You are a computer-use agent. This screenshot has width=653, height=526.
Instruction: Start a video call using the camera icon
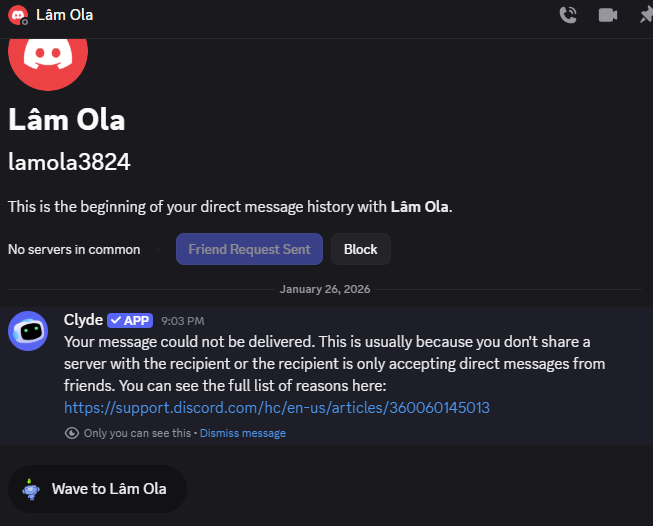pos(607,15)
